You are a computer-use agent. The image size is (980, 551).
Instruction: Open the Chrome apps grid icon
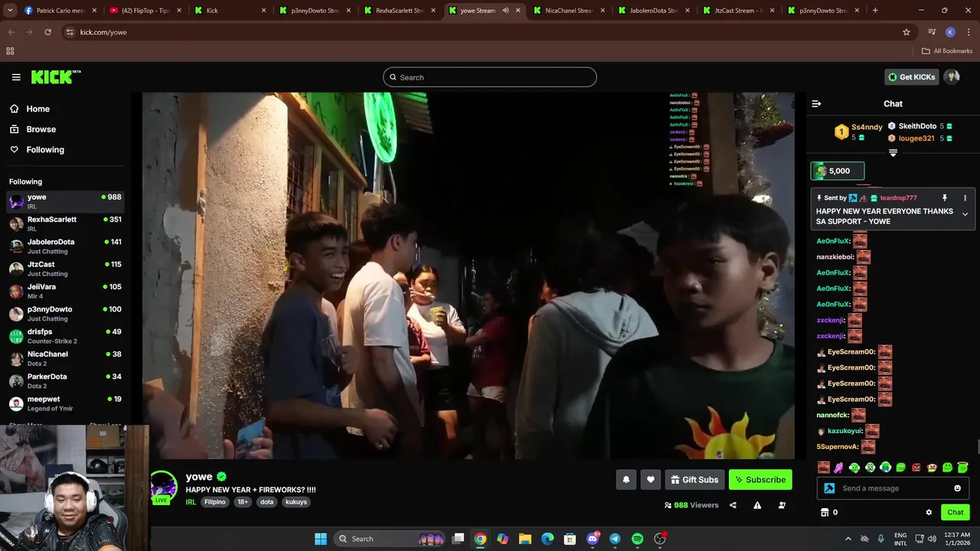10,51
